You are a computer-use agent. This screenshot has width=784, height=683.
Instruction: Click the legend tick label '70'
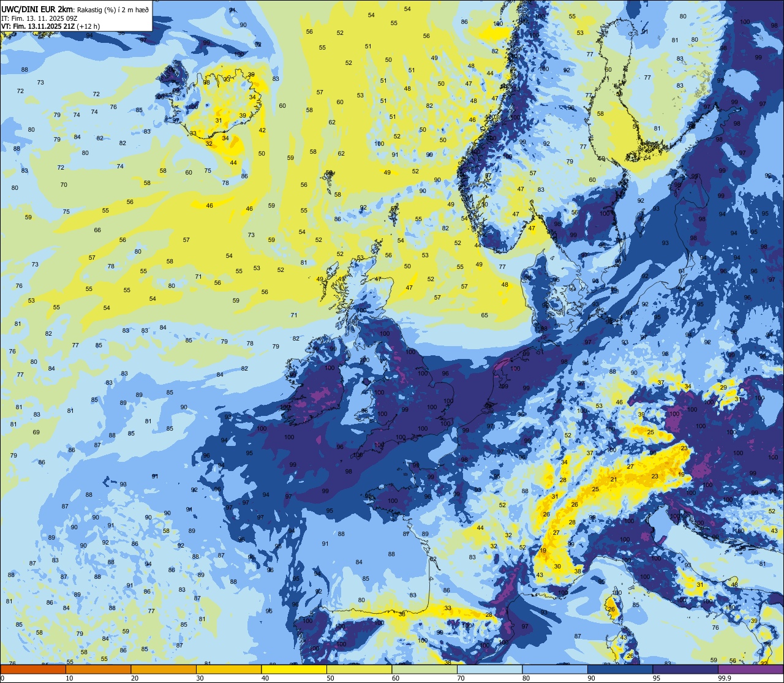coord(461,678)
